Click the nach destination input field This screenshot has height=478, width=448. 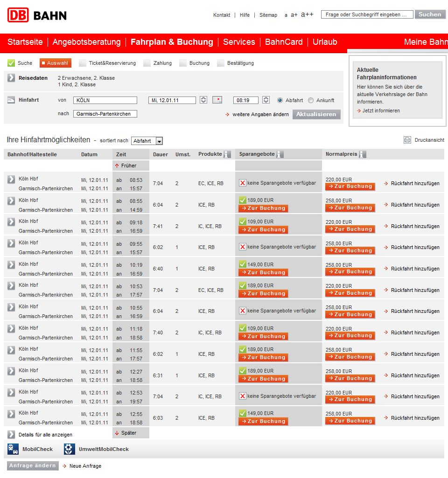click(105, 114)
